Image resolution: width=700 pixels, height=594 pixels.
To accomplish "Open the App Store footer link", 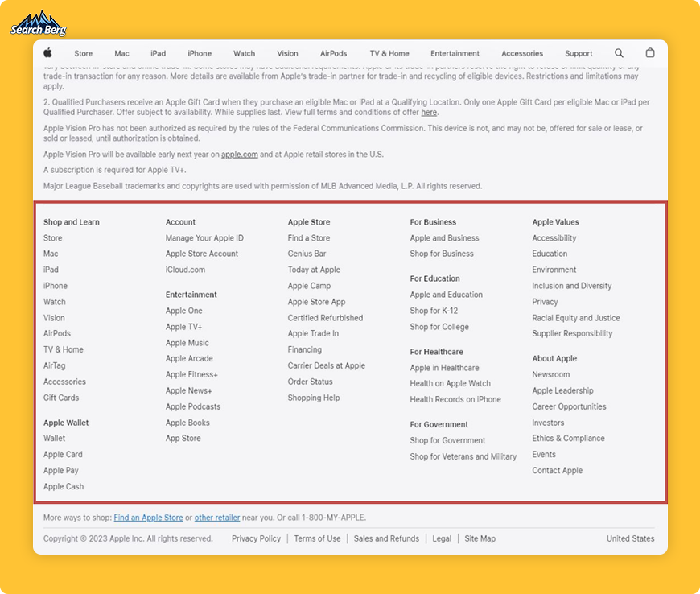I will point(183,438).
